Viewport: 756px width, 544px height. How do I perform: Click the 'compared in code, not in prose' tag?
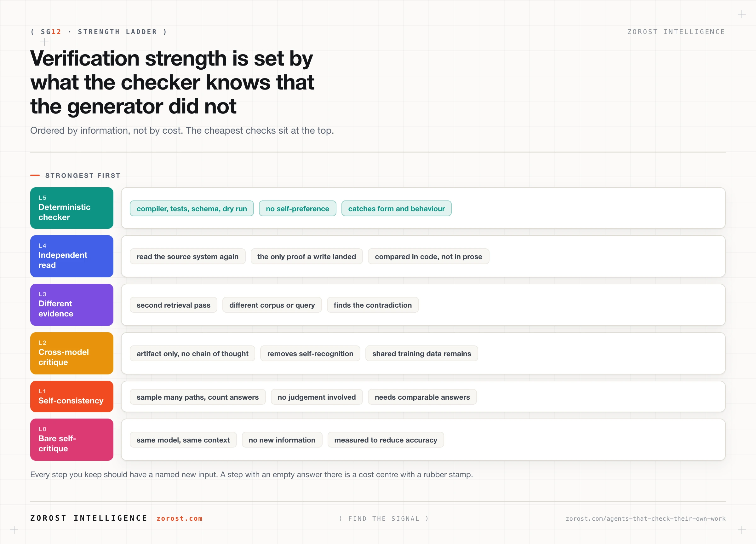click(428, 257)
